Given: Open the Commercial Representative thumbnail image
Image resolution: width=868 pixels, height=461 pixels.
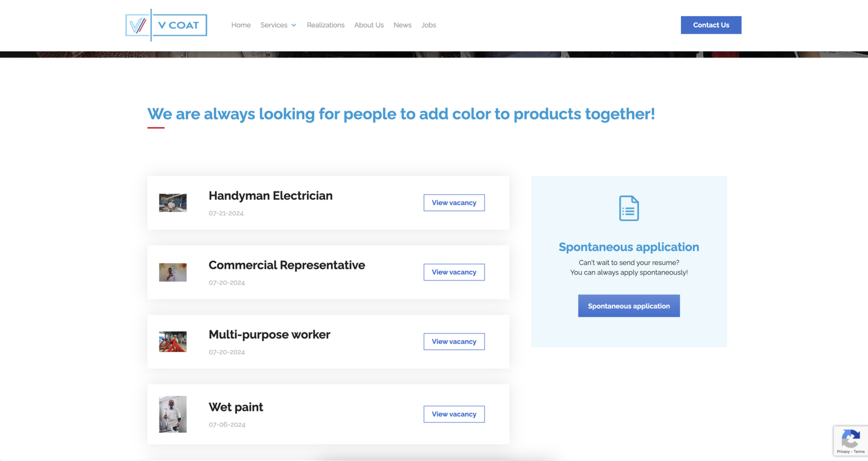Looking at the screenshot, I should pyautogui.click(x=173, y=272).
